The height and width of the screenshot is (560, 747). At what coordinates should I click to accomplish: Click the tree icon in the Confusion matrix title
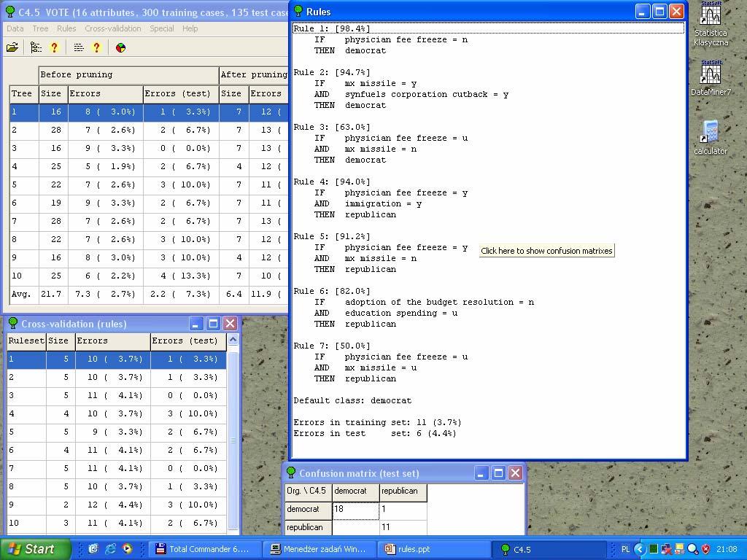pos(290,472)
